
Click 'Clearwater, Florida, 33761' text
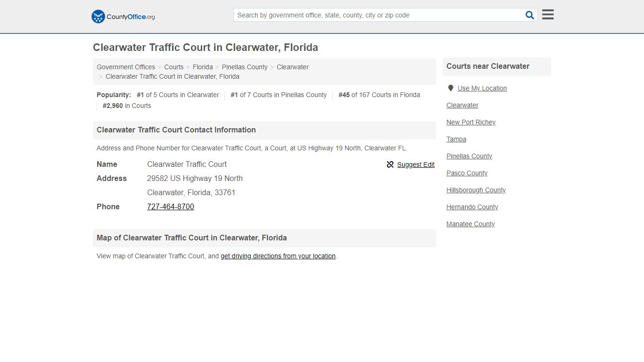[x=191, y=192]
